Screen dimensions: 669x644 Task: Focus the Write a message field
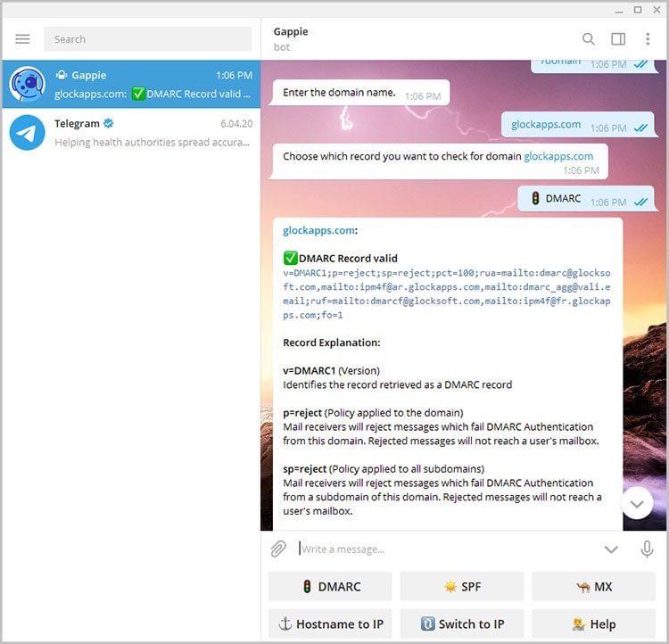[446, 549]
